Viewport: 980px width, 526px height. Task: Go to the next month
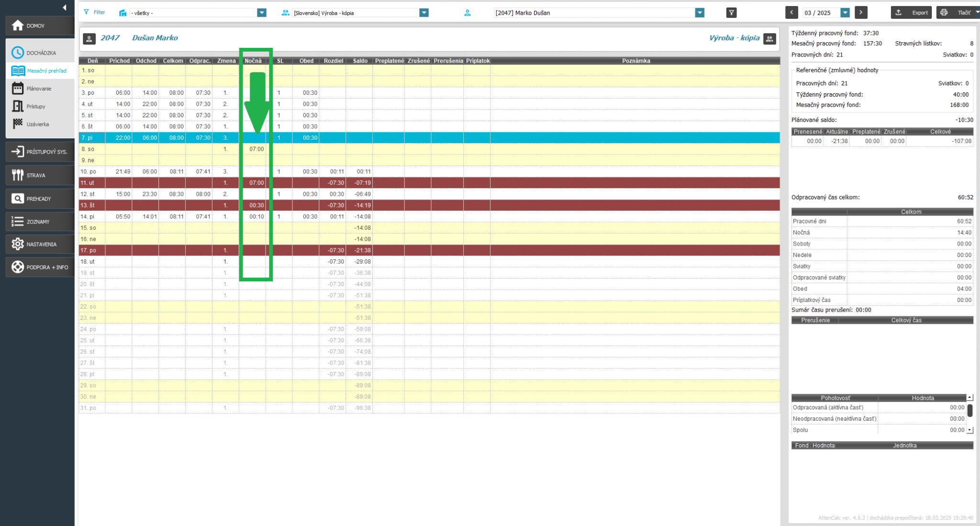coord(861,13)
